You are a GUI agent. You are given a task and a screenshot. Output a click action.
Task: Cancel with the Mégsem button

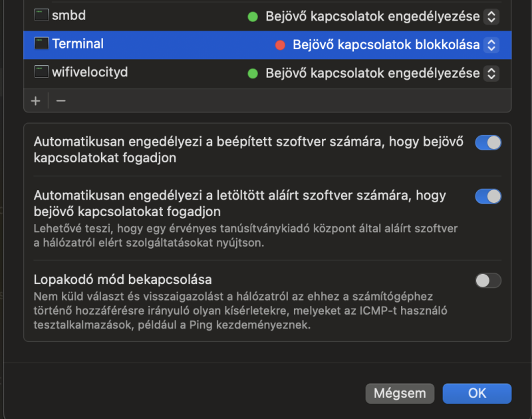click(400, 394)
